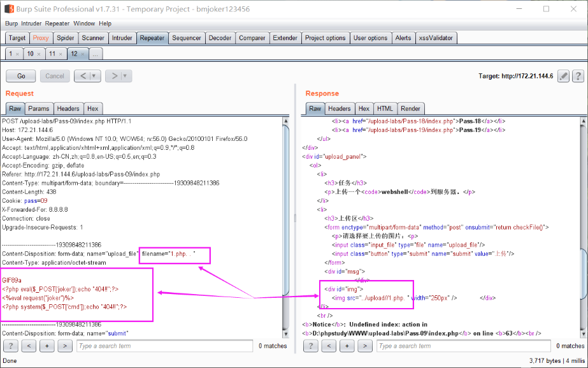Show request Headers view tab
The width and height of the screenshot is (588, 368).
coord(68,108)
